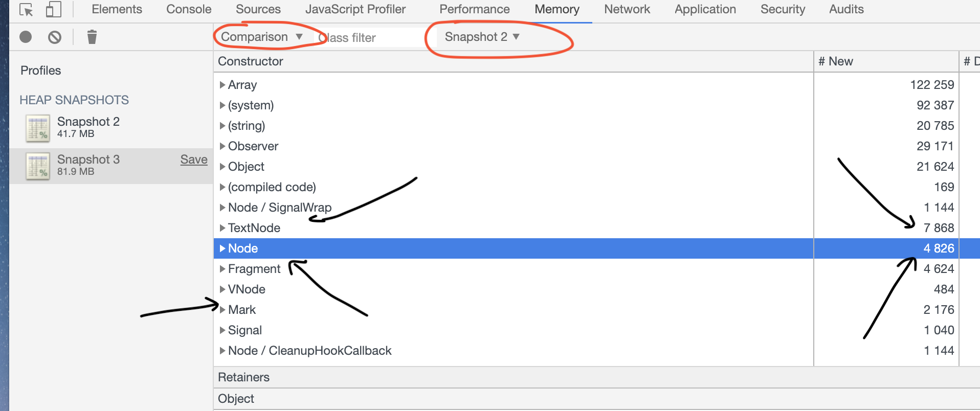This screenshot has width=980, height=411.
Task: Go to the Performance tab
Action: pos(475,9)
